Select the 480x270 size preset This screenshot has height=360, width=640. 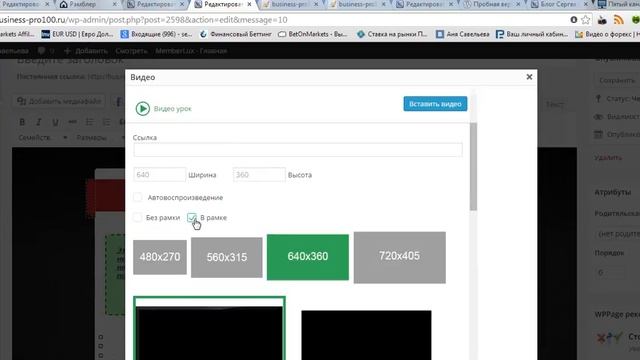160,257
